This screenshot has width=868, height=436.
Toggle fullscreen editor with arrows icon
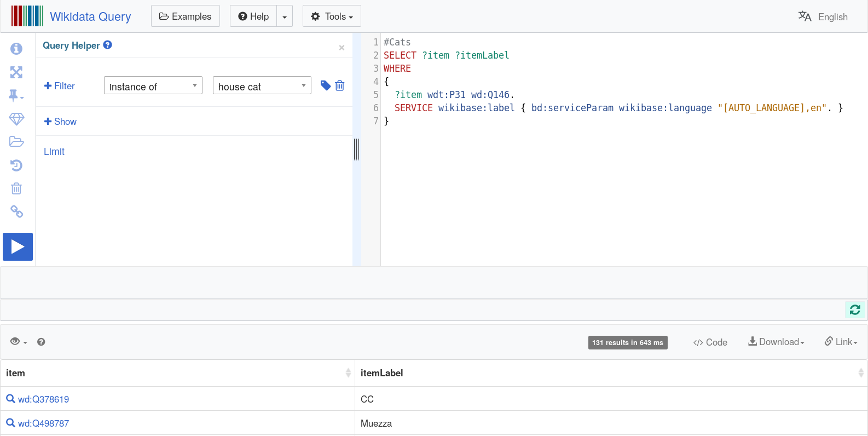pyautogui.click(x=16, y=72)
